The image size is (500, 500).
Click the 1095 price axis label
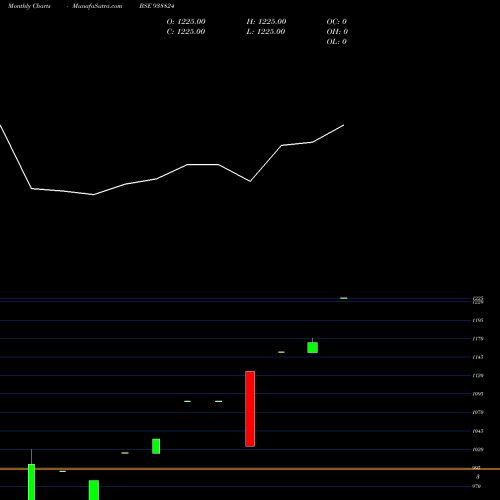[478, 394]
